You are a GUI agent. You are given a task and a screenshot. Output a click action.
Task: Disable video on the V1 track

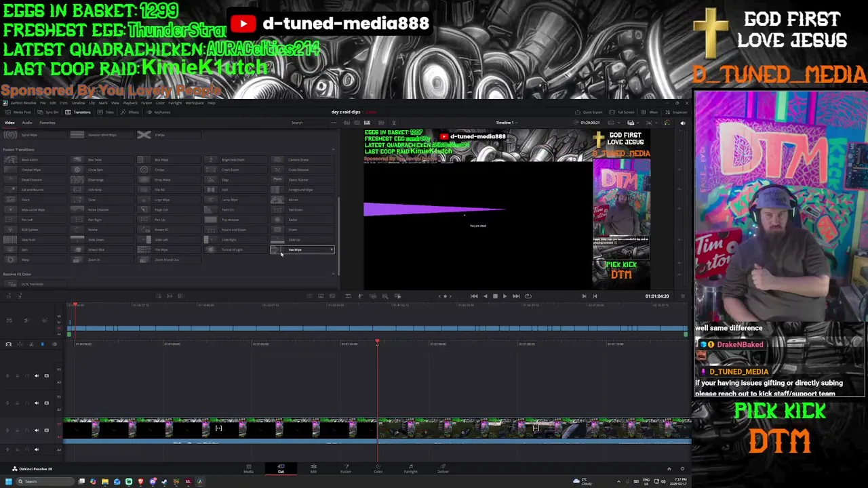[46, 430]
